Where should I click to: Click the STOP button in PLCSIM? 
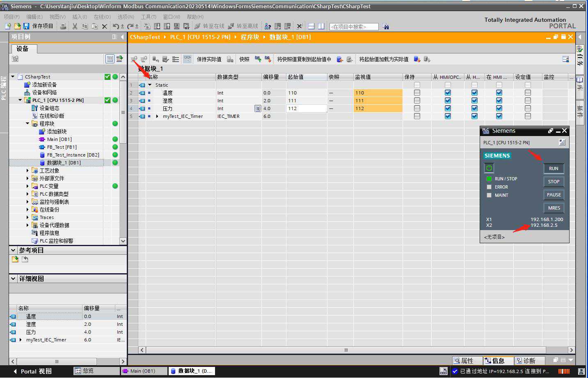554,182
